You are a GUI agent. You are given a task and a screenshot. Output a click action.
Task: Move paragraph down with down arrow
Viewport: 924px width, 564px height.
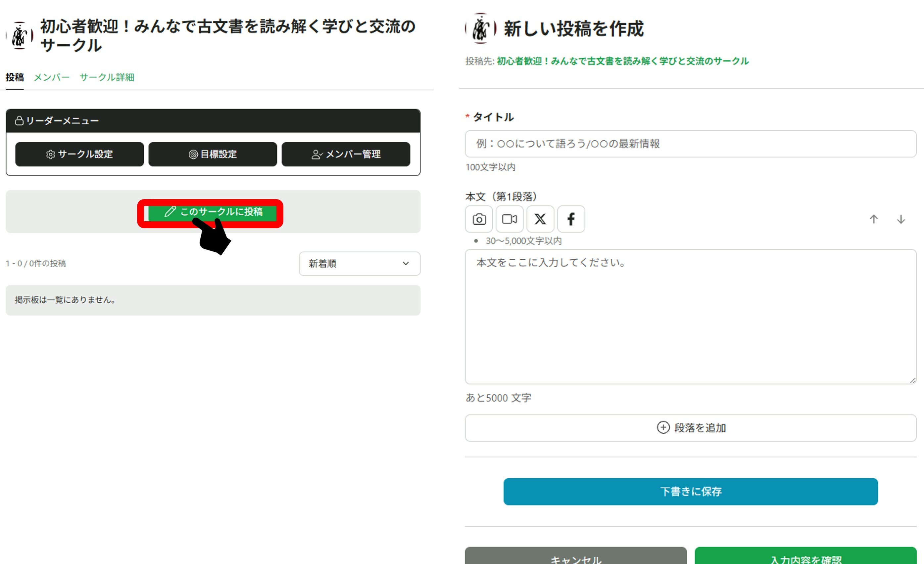click(x=901, y=219)
